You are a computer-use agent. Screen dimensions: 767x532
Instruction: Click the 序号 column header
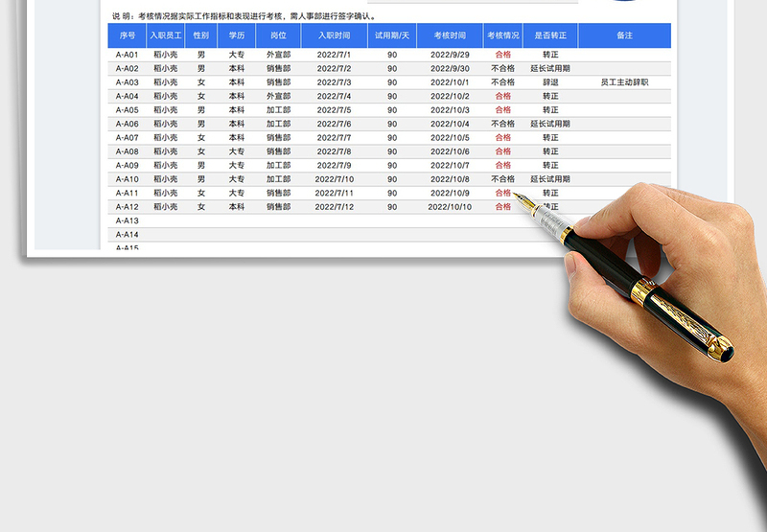(x=127, y=35)
